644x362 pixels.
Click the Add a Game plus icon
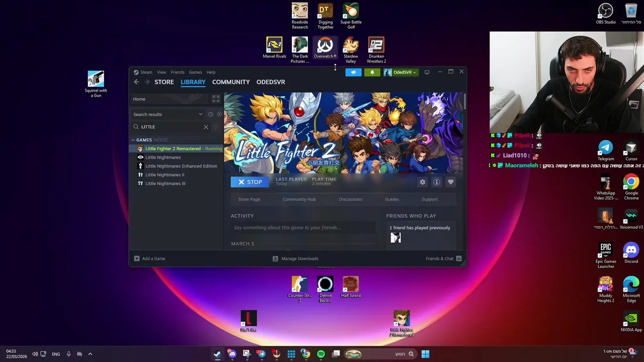point(137,258)
